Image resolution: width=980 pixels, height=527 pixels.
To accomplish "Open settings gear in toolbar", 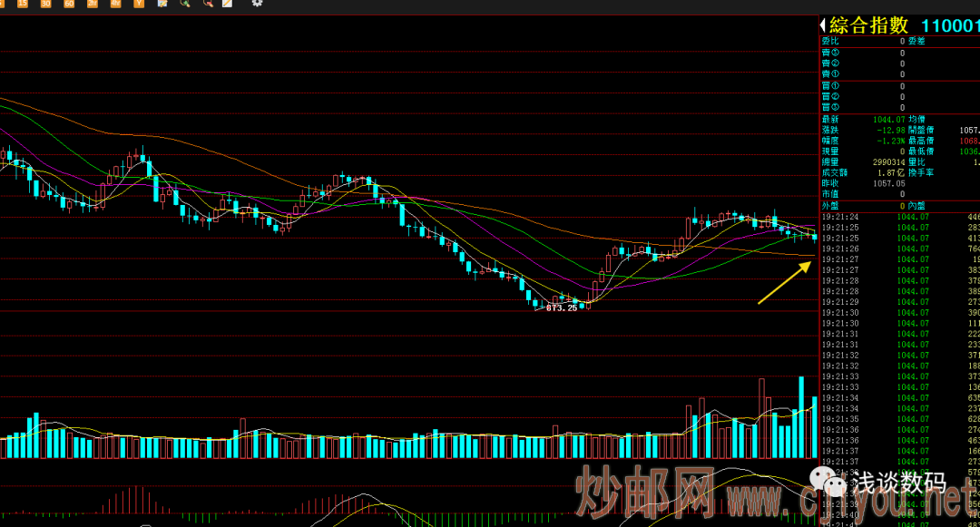I will [257, 4].
